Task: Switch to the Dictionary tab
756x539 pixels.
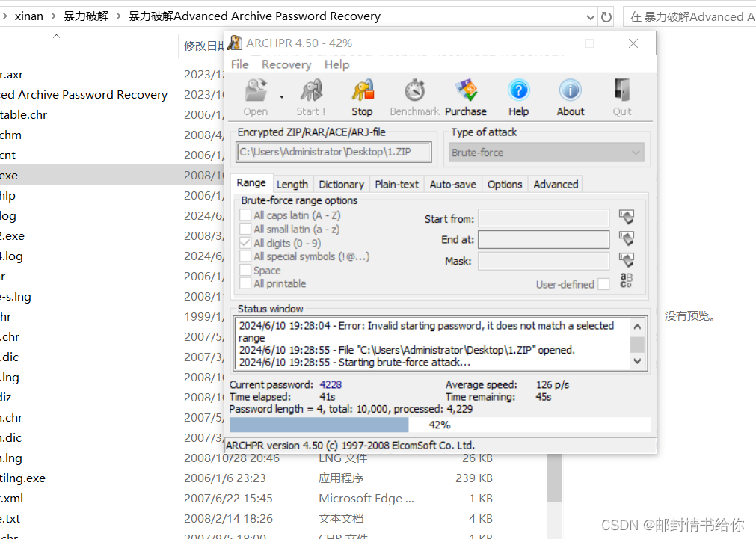Action: tap(341, 184)
